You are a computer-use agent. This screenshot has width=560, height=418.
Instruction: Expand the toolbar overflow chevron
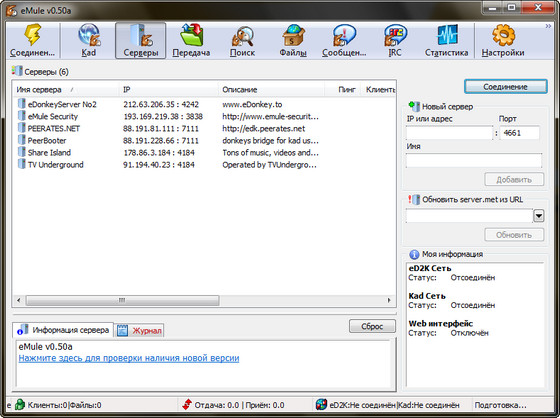pyautogui.click(x=548, y=26)
